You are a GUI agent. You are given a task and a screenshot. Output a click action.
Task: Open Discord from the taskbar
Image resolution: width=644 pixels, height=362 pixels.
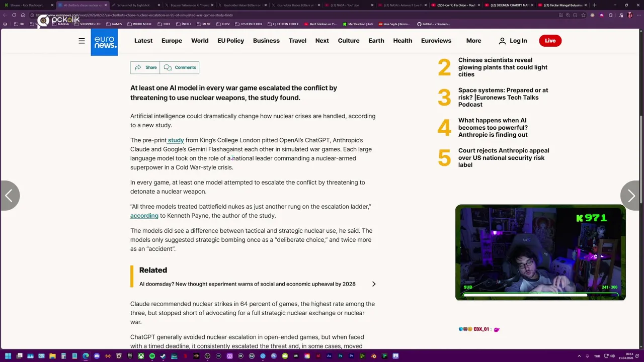click(97, 356)
